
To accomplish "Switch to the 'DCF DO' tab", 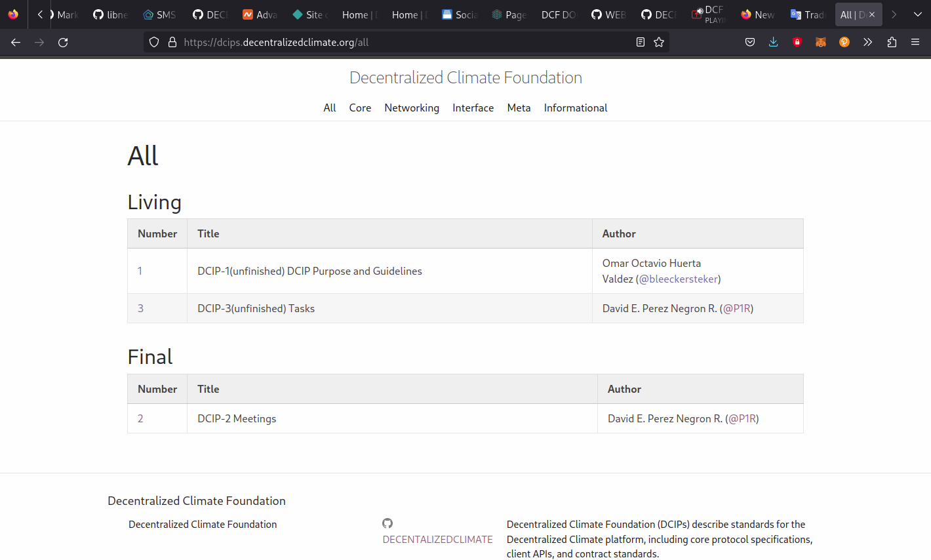I will (x=559, y=14).
